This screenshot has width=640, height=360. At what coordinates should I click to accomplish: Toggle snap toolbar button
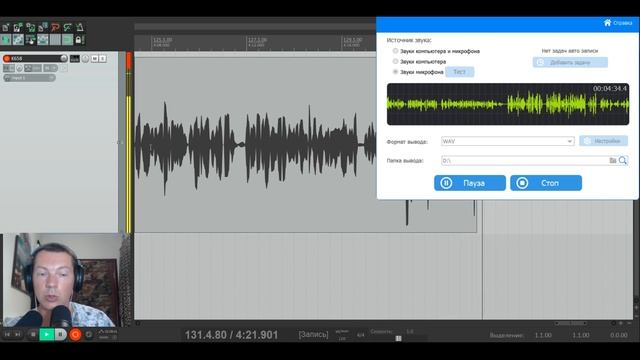point(67,40)
